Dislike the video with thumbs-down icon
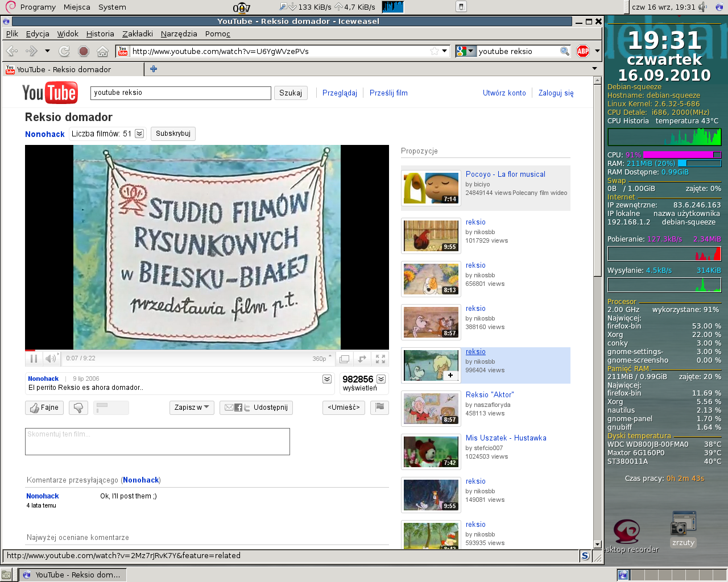Screen dimensions: 728x582 (x=78, y=408)
